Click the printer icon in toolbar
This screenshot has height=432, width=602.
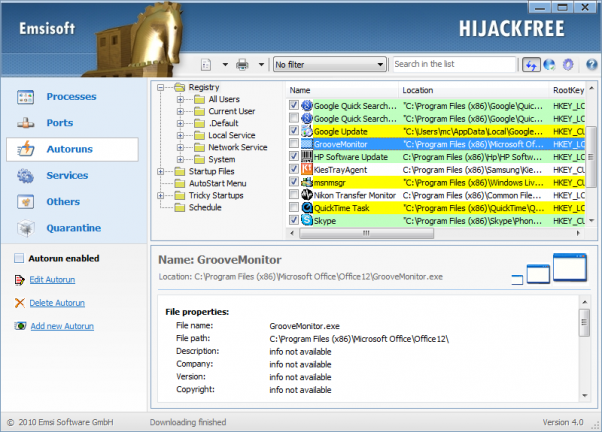[x=242, y=65]
